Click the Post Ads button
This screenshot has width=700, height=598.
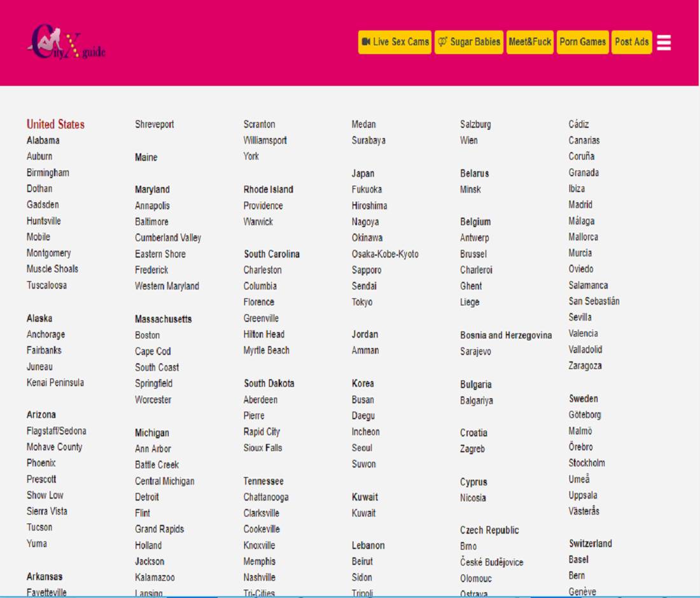point(631,42)
